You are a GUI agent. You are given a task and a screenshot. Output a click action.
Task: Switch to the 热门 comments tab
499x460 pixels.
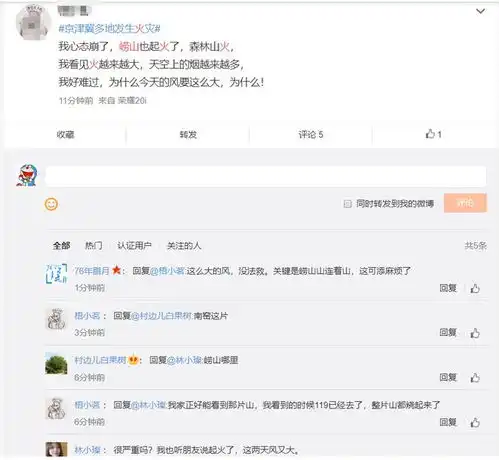pyautogui.click(x=94, y=246)
